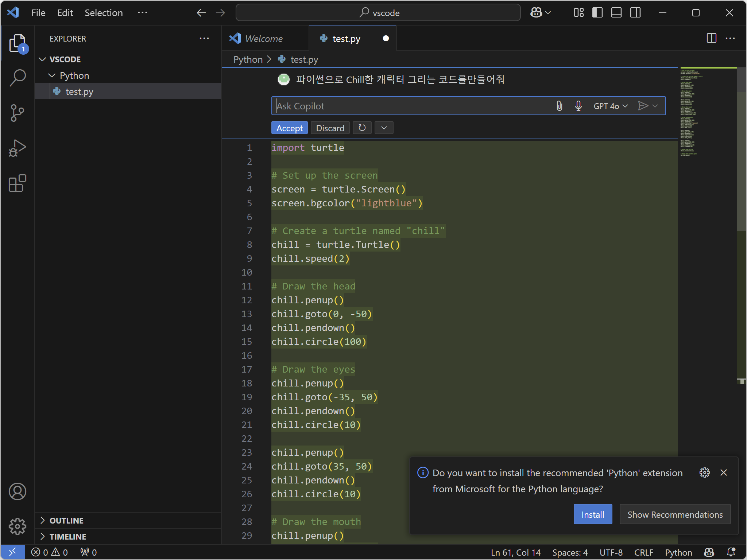Open the Extensions view
This screenshot has width=747, height=560.
pos(17,183)
